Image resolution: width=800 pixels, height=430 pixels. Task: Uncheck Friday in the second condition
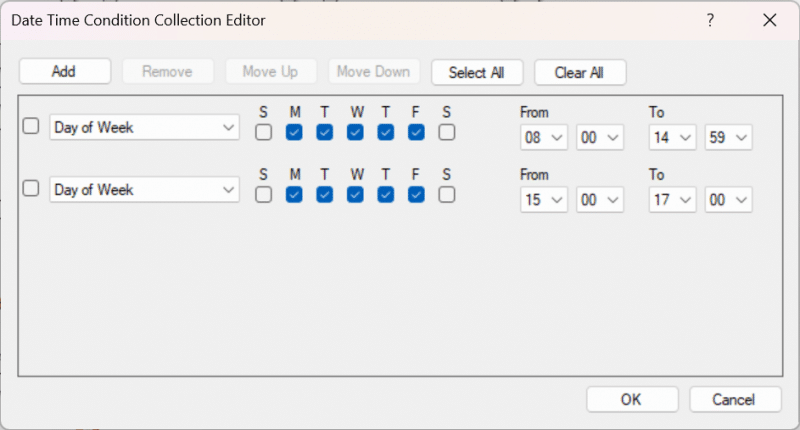(416, 195)
